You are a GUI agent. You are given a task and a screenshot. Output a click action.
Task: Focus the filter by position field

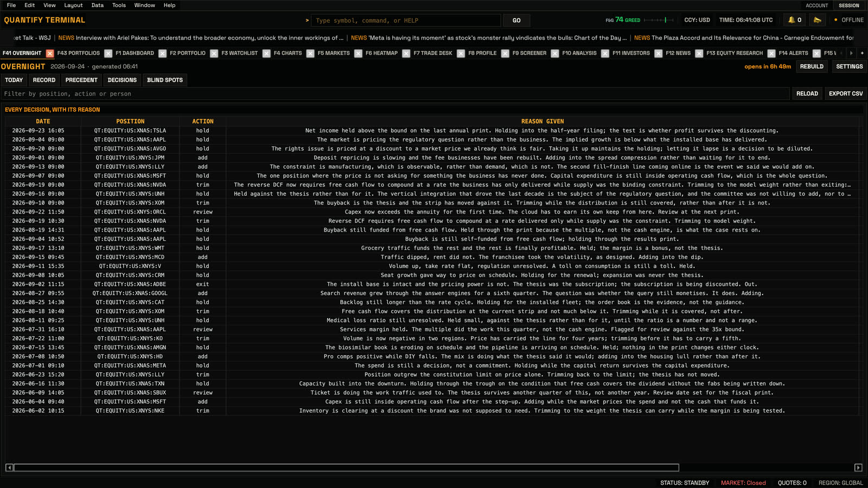coord(395,94)
